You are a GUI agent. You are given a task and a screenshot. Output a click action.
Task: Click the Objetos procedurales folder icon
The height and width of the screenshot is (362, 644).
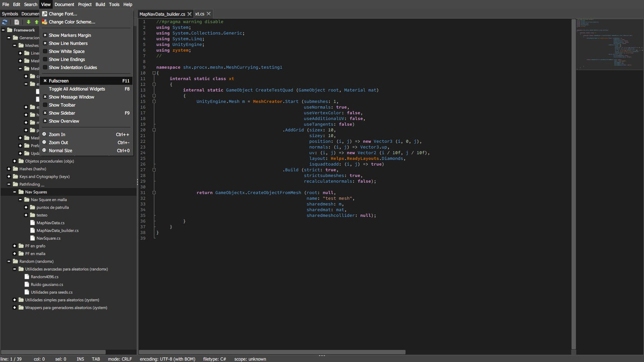tap(21, 161)
